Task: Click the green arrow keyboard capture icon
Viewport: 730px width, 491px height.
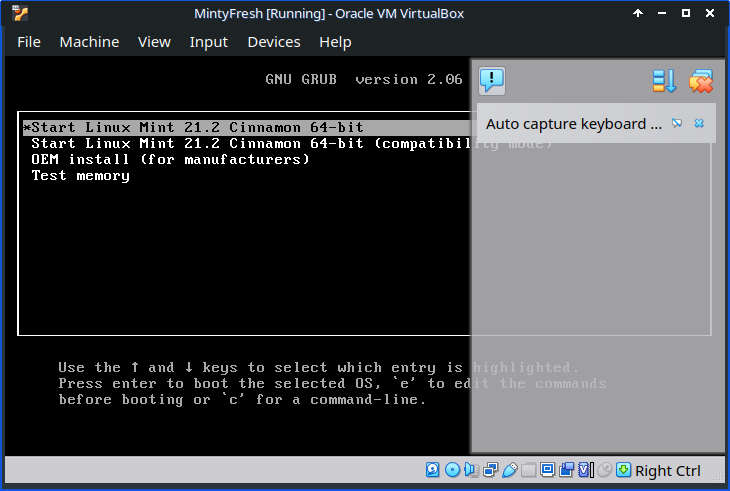Action: [x=623, y=470]
